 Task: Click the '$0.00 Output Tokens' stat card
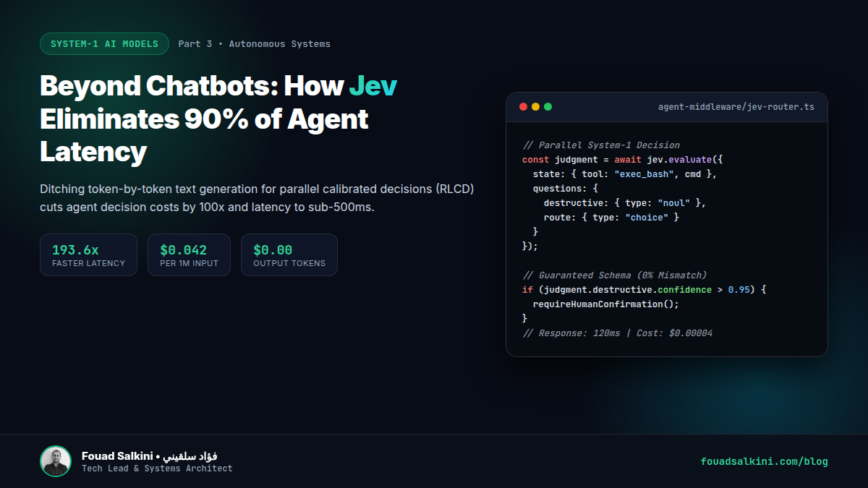(x=289, y=254)
